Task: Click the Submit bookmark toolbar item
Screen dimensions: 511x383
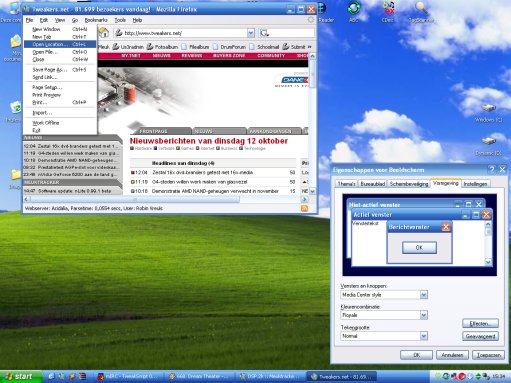Action: click(294, 47)
